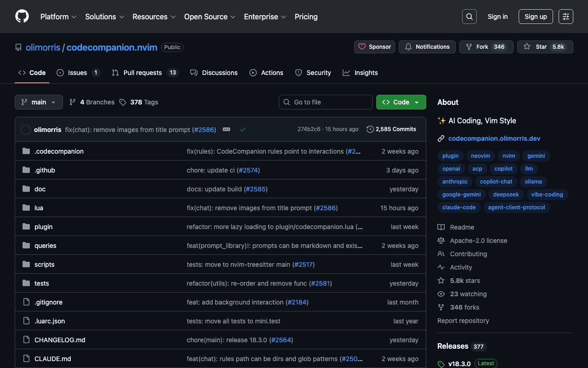Open the lua folder
Image resolution: width=588 pixels, height=368 pixels.
tap(39, 208)
